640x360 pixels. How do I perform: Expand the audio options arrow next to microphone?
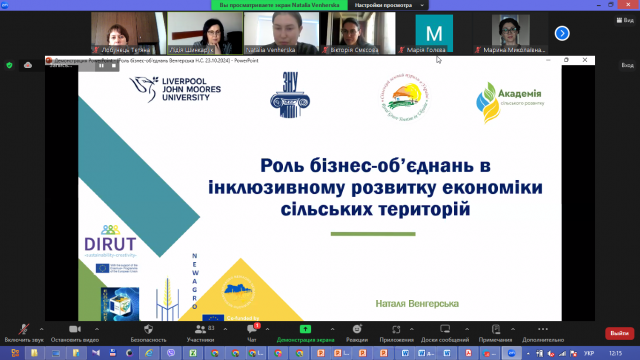(42, 329)
